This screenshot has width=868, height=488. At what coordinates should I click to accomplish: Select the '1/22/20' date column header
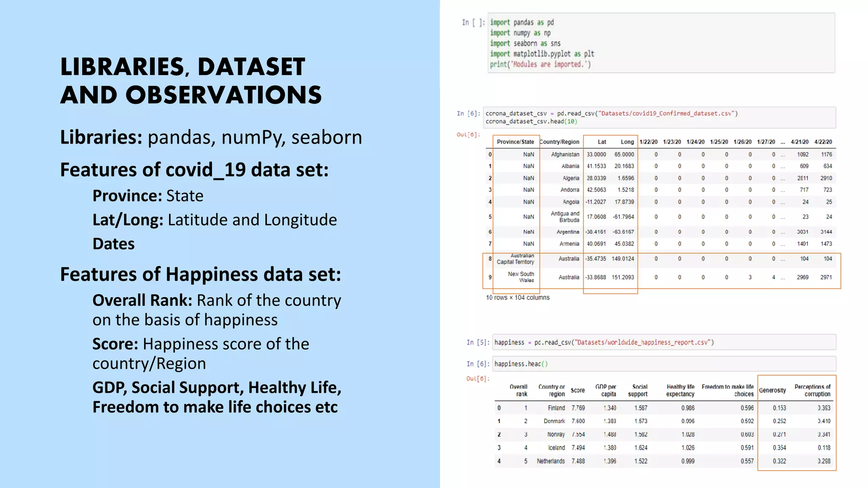648,142
